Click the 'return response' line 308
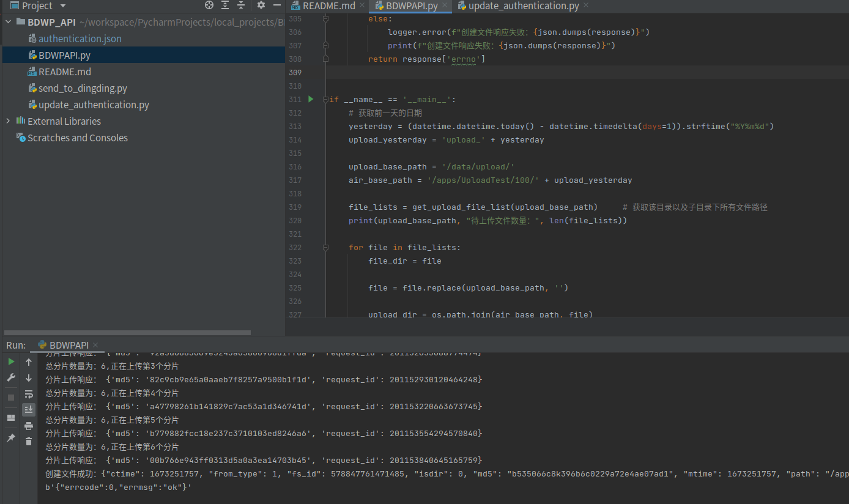This screenshot has height=504, width=849. pos(427,59)
